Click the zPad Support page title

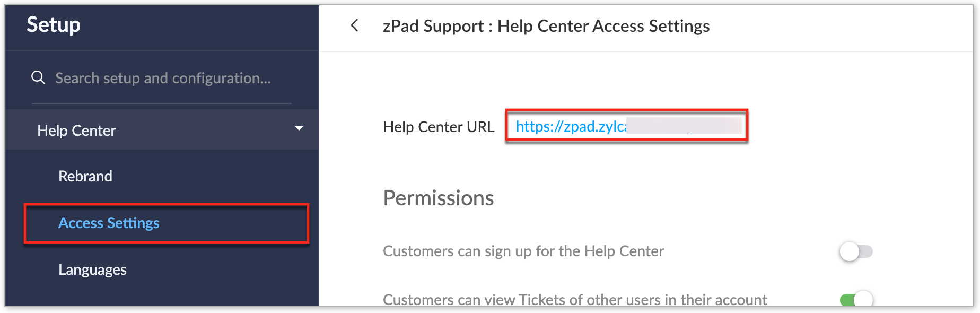(x=546, y=26)
